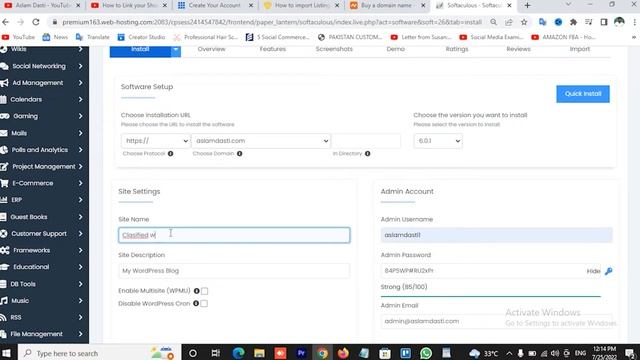Open Microsoft Edge from the taskbar

[x=238, y=353]
